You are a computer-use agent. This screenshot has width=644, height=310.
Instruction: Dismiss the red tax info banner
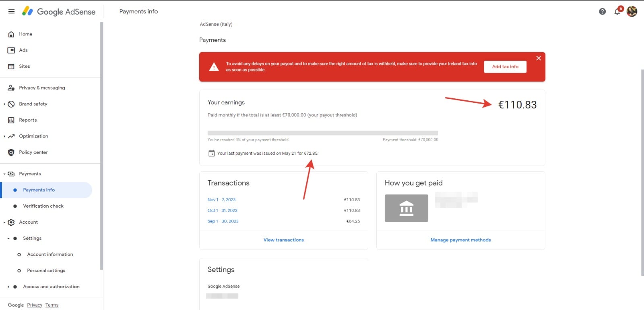coord(539,58)
